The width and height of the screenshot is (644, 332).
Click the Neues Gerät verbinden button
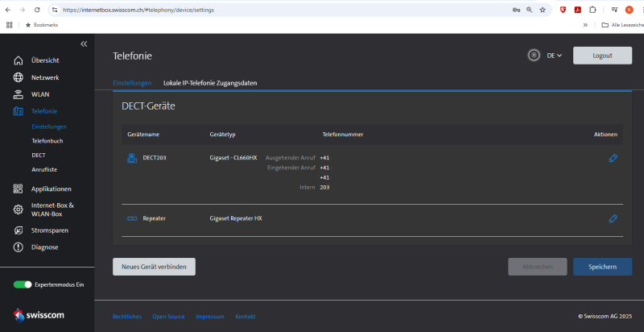pyautogui.click(x=154, y=267)
